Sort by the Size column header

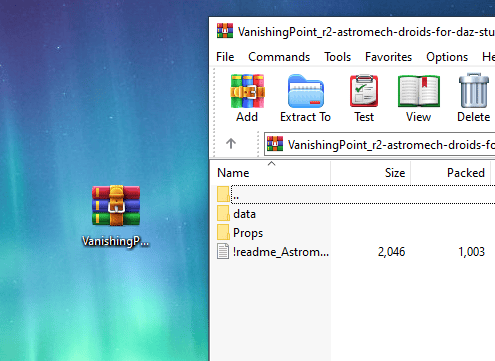(371, 173)
